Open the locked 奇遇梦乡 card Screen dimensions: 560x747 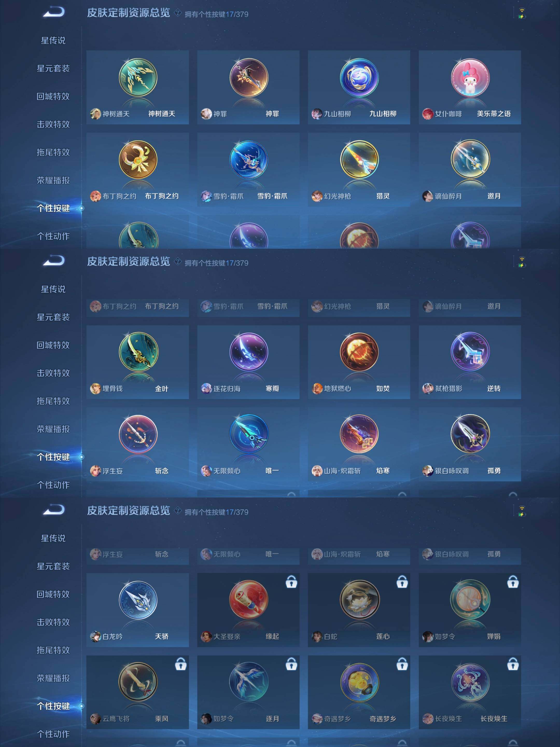pyautogui.click(x=359, y=692)
